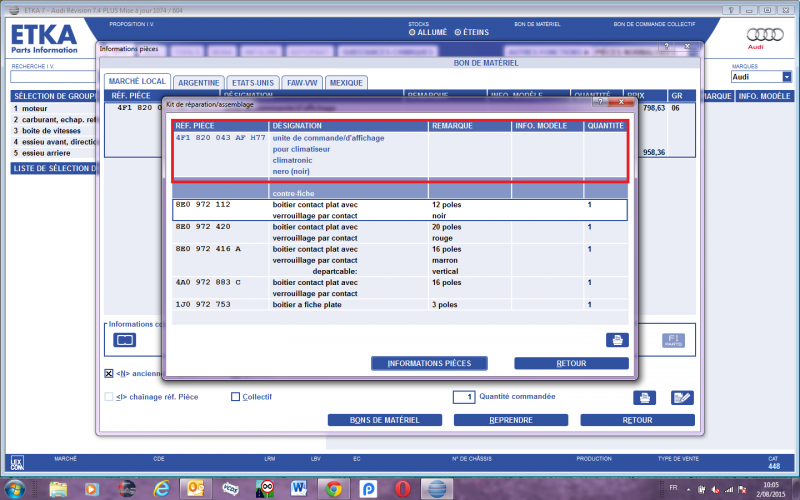Open BON DE MATERIEL header menu
The width and height of the screenshot is (800, 500).
(537, 24)
